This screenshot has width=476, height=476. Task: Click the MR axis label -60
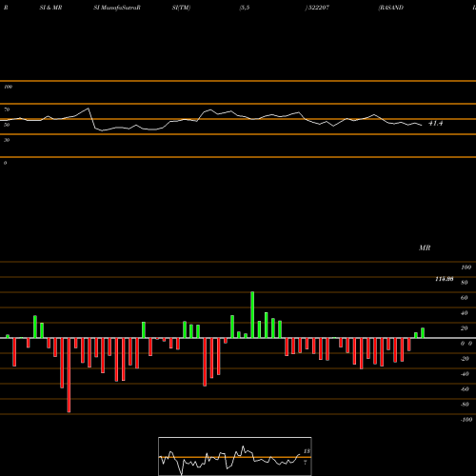click(465, 389)
